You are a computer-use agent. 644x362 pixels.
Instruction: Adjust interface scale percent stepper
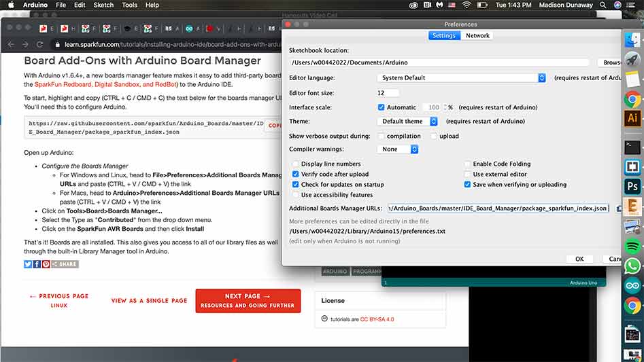pos(445,107)
